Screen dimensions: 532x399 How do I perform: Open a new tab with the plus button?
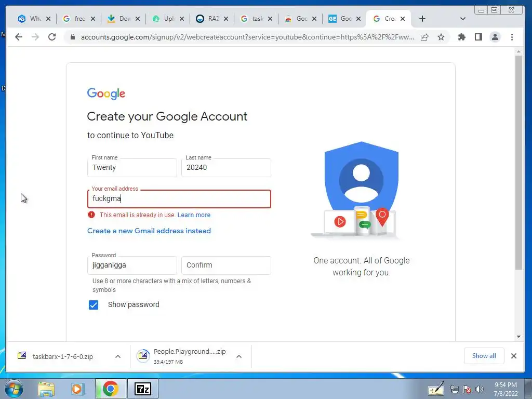422,19
